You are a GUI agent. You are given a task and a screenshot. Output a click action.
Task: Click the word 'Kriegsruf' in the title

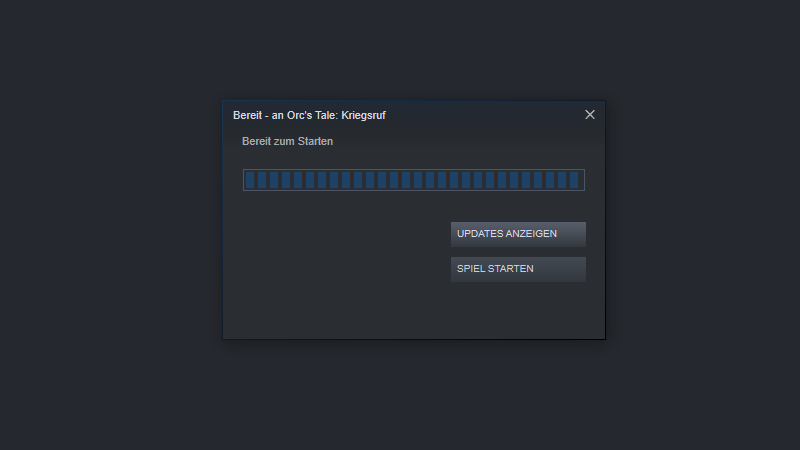[x=363, y=115]
